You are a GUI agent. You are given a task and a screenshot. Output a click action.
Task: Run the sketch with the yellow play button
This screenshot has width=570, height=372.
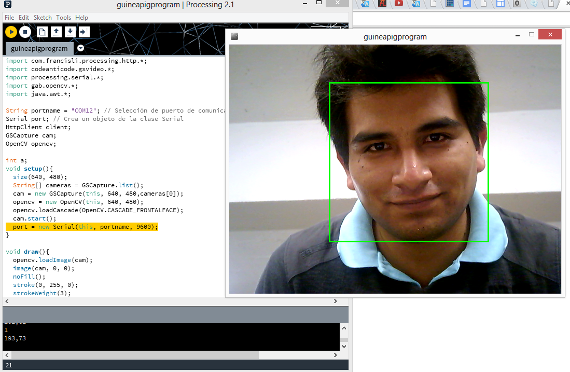[x=11, y=32]
